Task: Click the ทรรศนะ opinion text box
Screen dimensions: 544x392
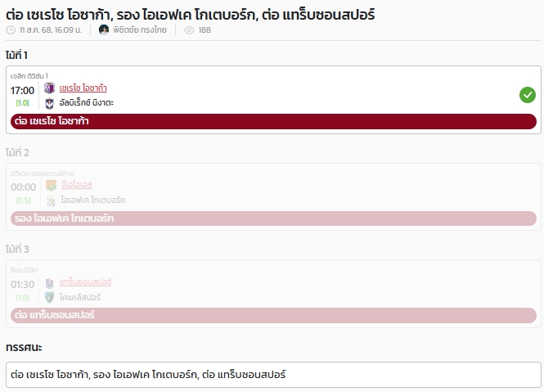Action: click(x=273, y=375)
